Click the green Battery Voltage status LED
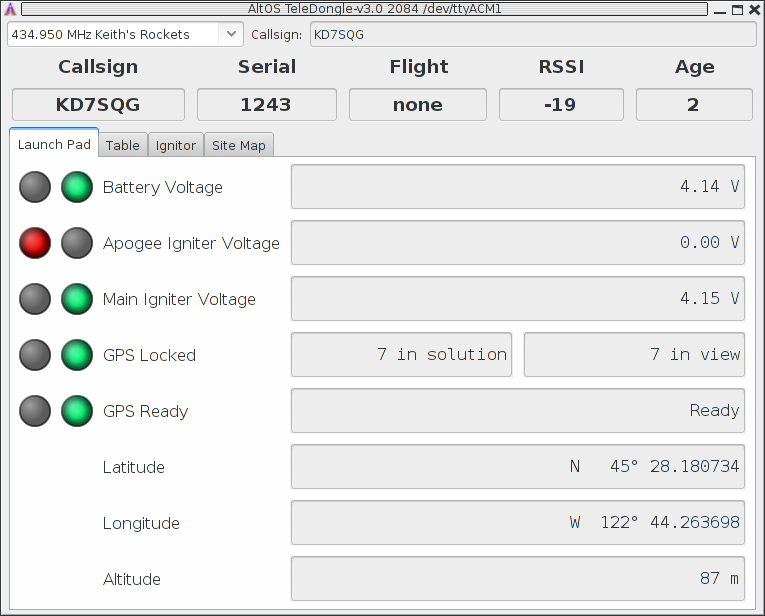Screen dimensions: 765x616 [77, 187]
